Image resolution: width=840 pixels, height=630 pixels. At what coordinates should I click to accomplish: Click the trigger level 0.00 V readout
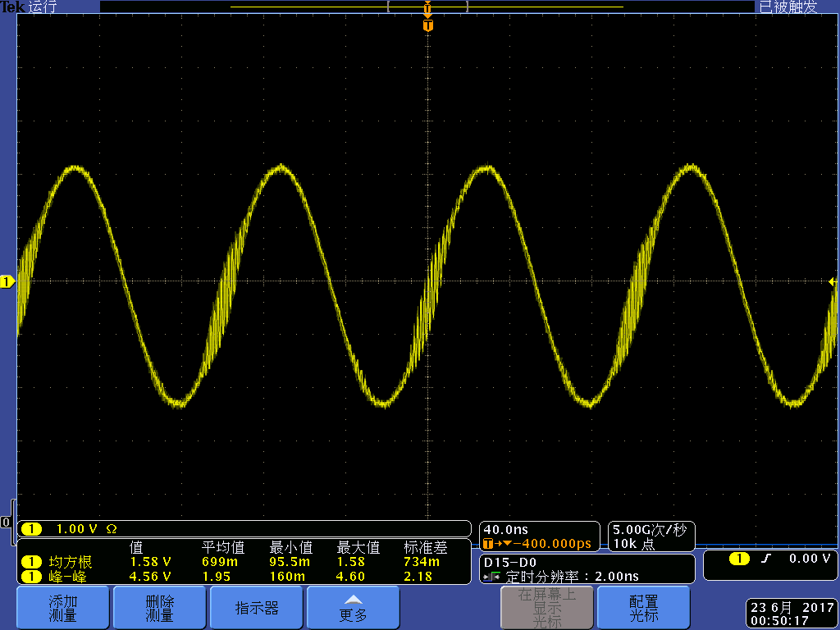tap(810, 559)
